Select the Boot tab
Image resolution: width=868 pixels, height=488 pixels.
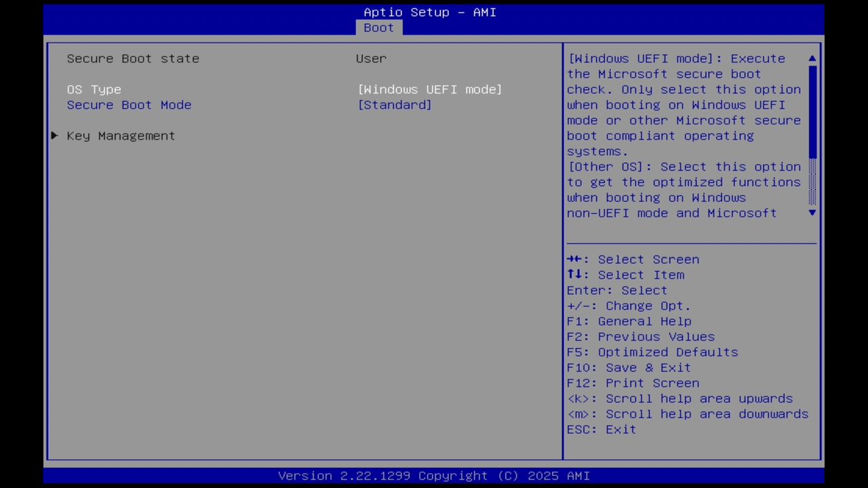pyautogui.click(x=378, y=28)
